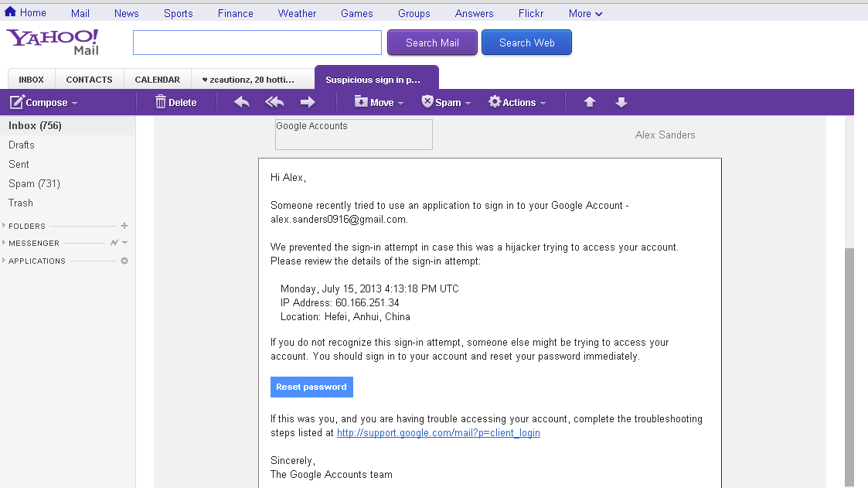Click the Reset password button
868x488 pixels.
pos(311,387)
